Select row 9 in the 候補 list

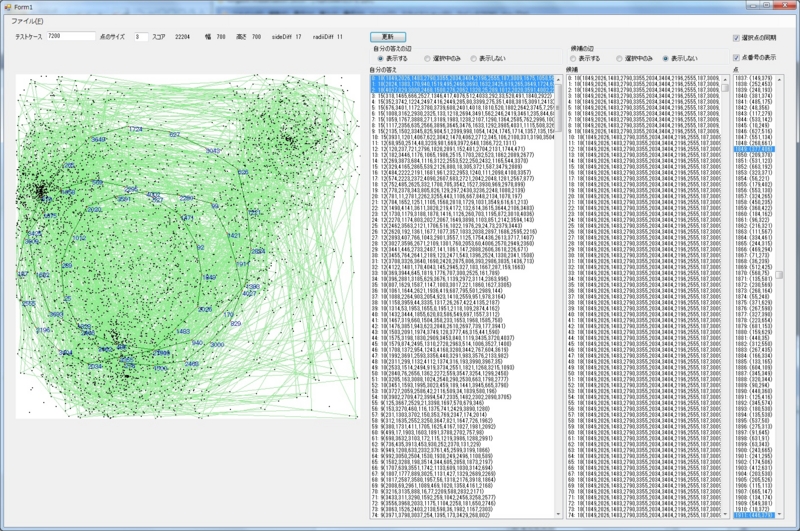point(643,131)
